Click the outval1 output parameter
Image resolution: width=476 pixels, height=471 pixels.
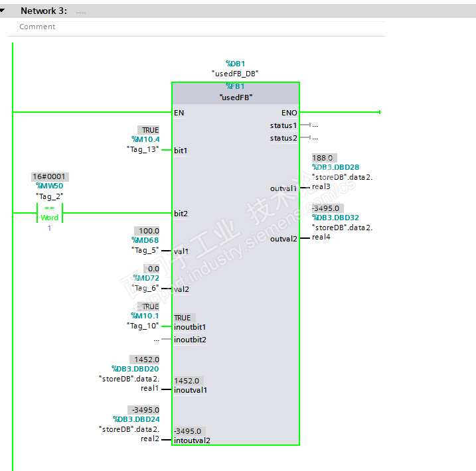pyautogui.click(x=283, y=188)
